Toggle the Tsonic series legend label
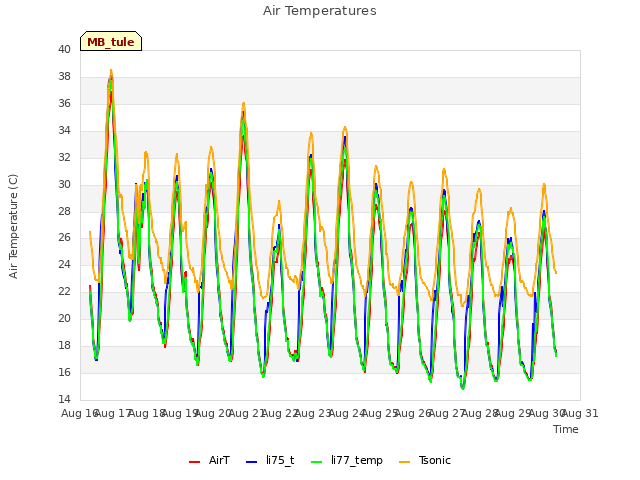Screen dimensions: 640x480 [x=434, y=460]
